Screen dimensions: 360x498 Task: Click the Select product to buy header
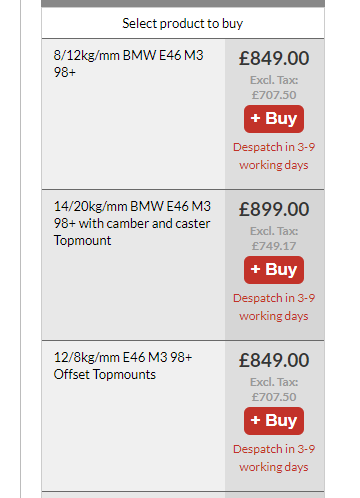coord(183,23)
